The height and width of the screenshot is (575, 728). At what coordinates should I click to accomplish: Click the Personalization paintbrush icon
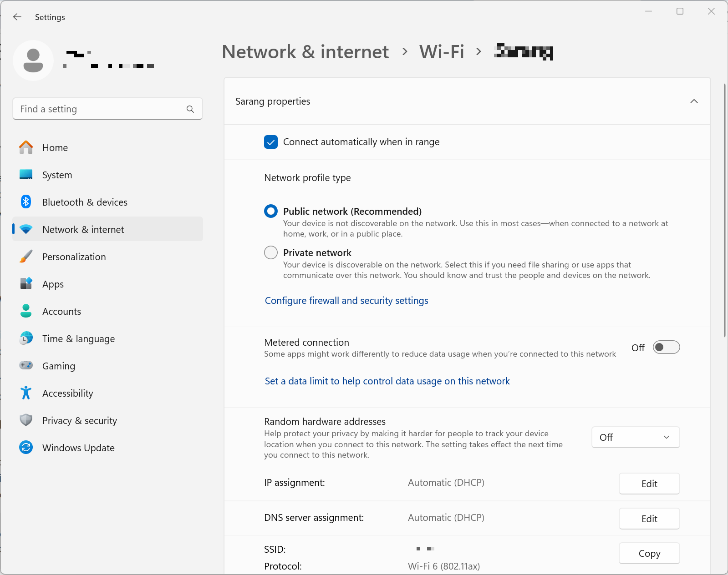(x=26, y=257)
